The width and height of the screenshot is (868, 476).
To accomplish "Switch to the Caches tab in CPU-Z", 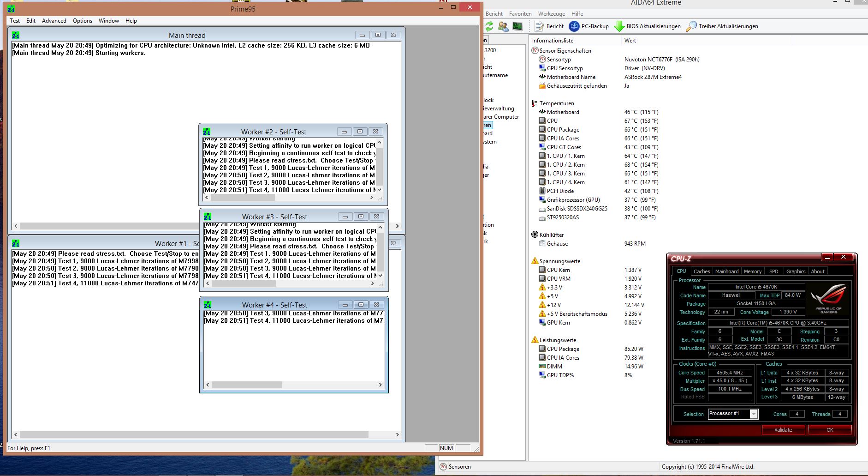I will (702, 271).
